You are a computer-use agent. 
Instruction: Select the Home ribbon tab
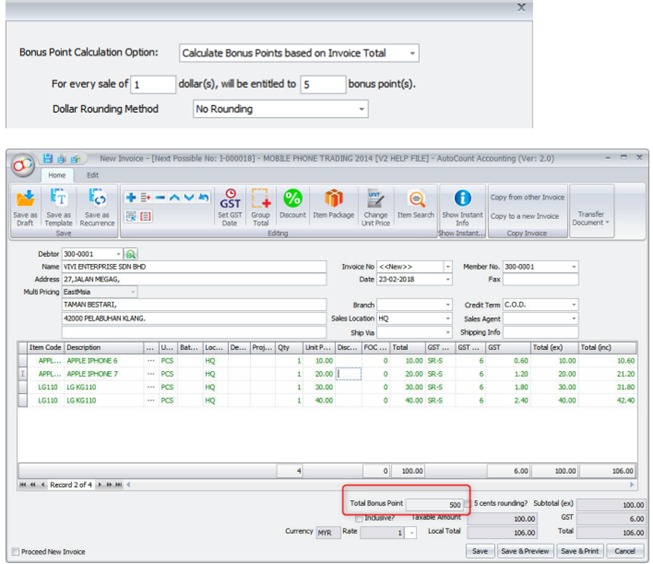click(57, 174)
